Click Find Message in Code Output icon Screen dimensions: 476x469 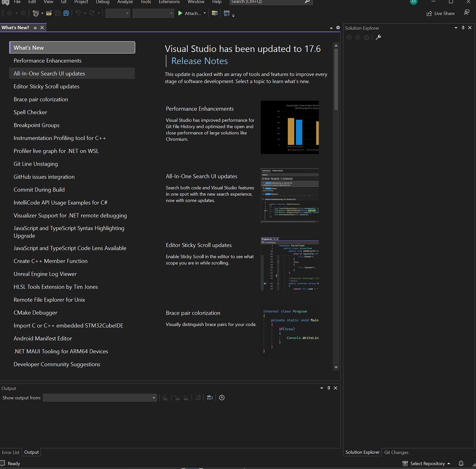pos(165,397)
